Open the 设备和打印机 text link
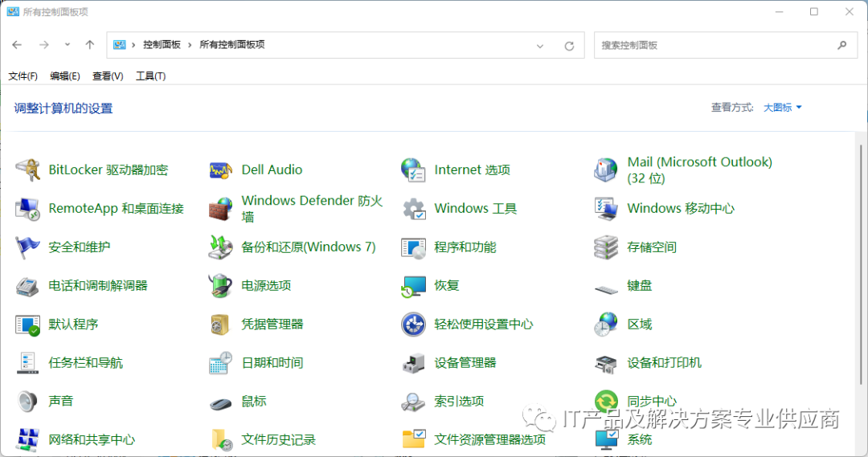This screenshot has height=457, width=868. [665, 363]
